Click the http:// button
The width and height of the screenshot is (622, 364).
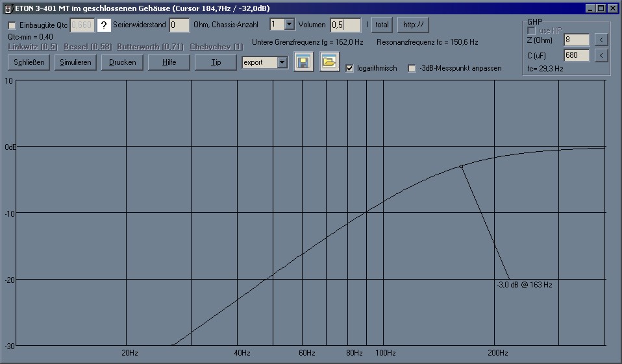click(414, 25)
